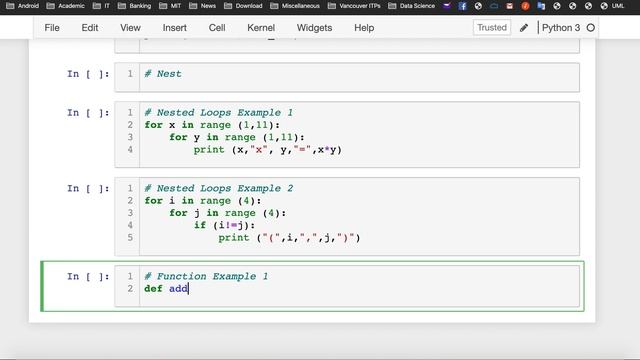Open the Facebook bookmark icon

pyautogui.click(x=462, y=6)
